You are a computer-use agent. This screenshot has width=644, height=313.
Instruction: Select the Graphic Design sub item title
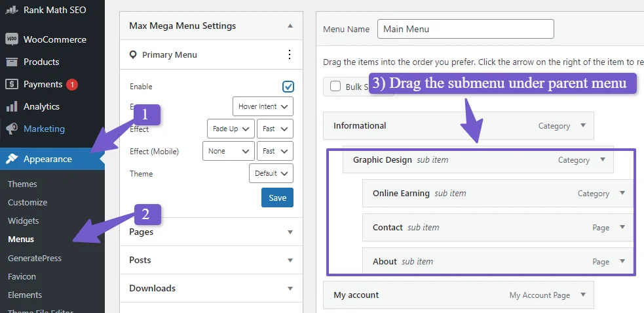point(383,159)
